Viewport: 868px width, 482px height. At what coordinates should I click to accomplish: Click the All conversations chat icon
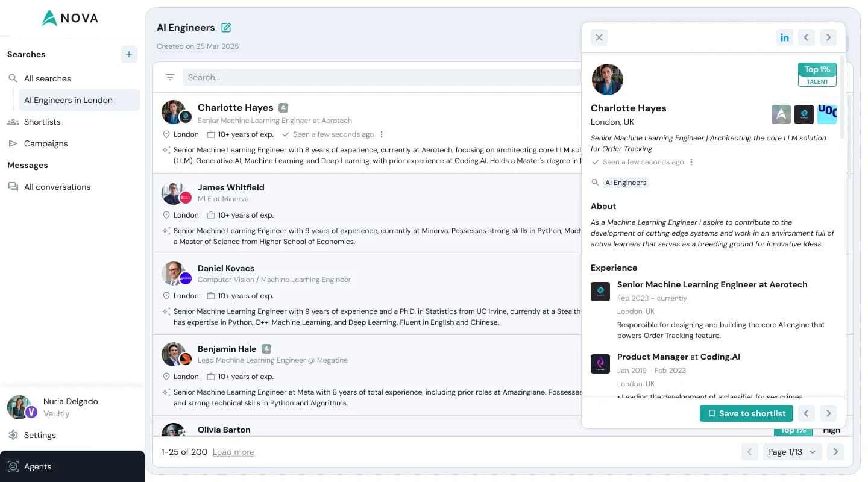point(13,187)
